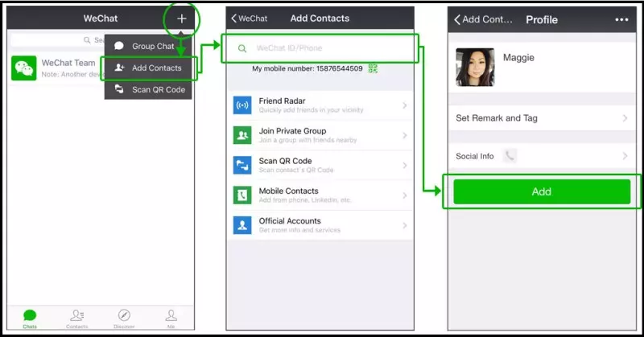Expand the Friend Radar row chevron
The image size is (644, 337).
(x=405, y=105)
